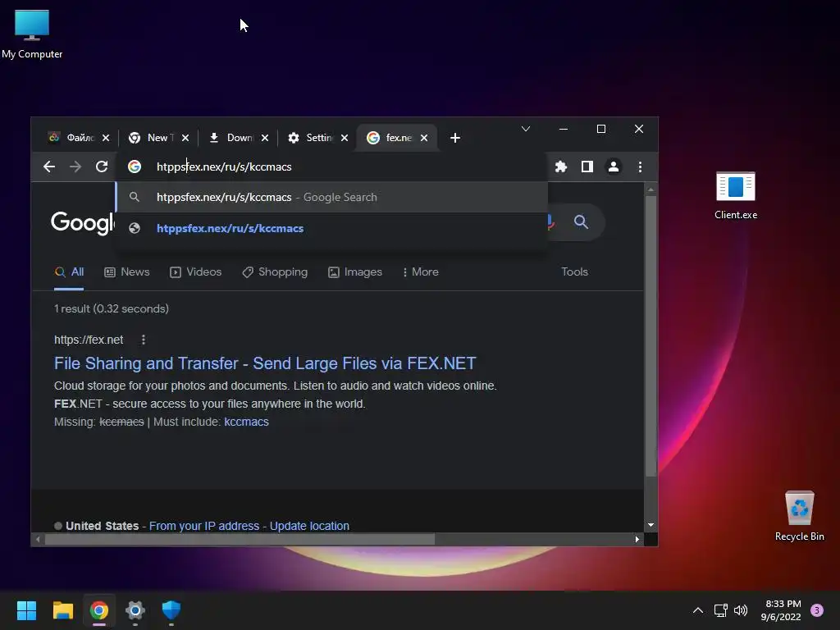Close the fex.net tab
Image resolution: width=840 pixels, height=630 pixels.
pyautogui.click(x=424, y=138)
